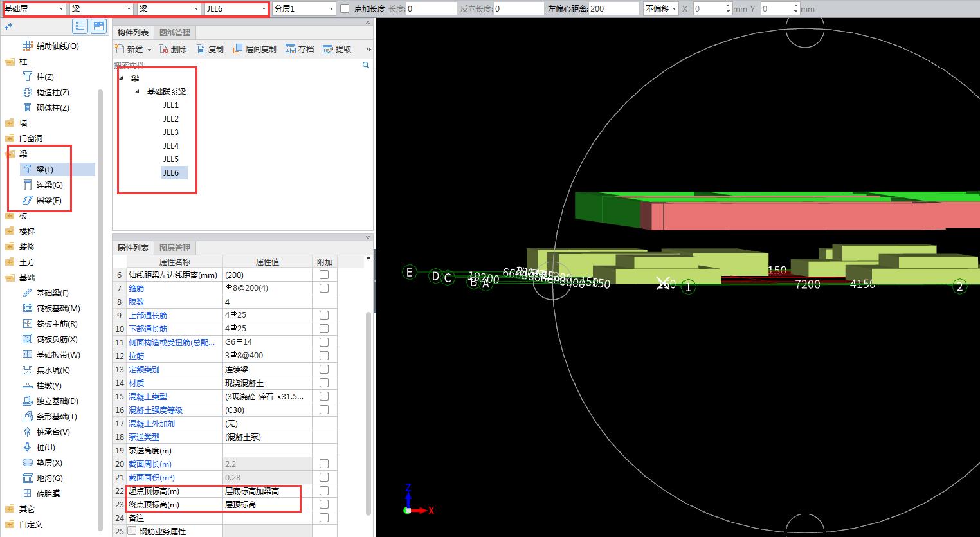Image resolution: width=980 pixels, height=537 pixels.
Task: Switch to the 图纸管理 tab
Action: [174, 32]
